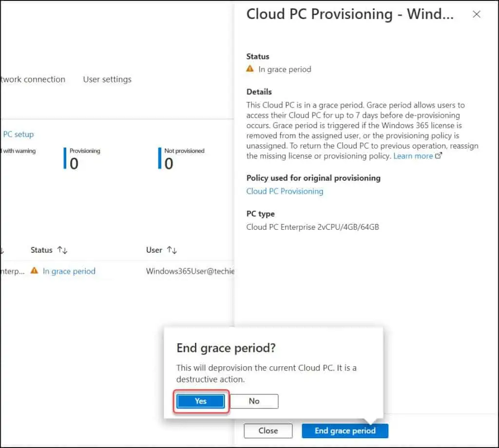Open the PC setup link
The image size is (499, 448).
[18, 134]
